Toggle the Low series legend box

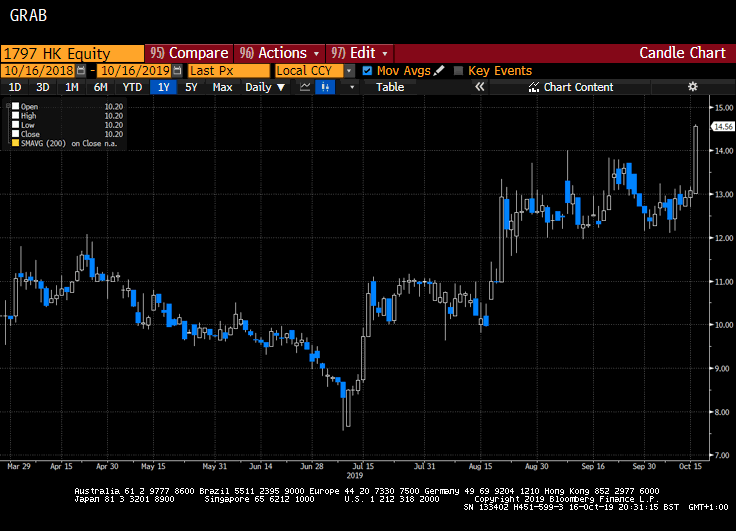(15, 125)
